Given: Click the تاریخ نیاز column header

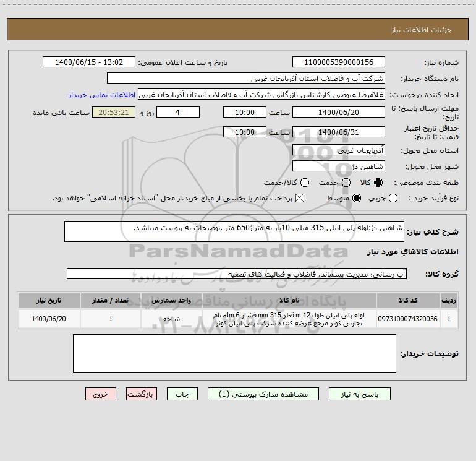Looking at the screenshot, I should 49,300.
